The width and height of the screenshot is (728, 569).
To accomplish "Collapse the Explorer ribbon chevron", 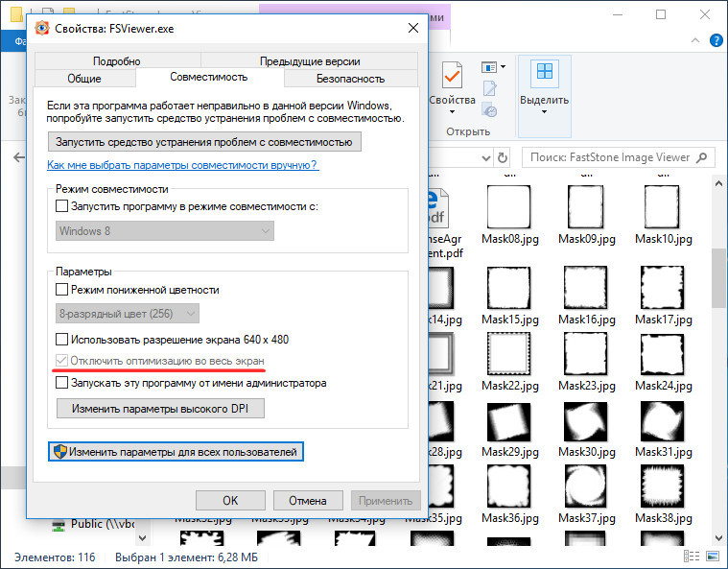I will coord(695,41).
